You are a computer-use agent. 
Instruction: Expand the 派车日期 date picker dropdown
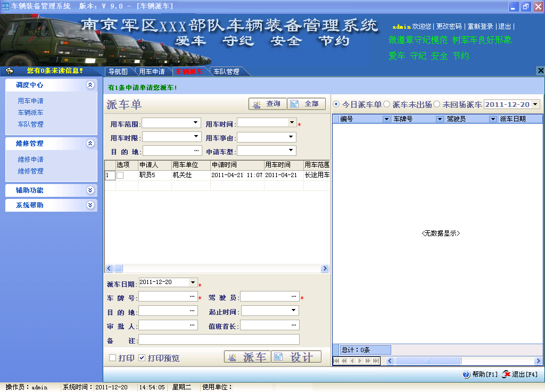pyautogui.click(x=193, y=282)
